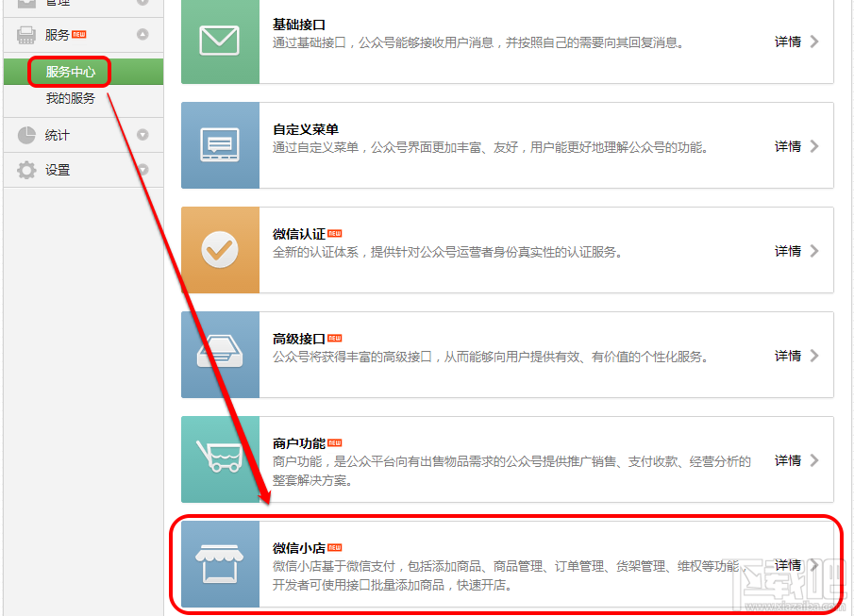This screenshot has width=854, height=616.
Task: Click the checkmark icon for 微信认证
Action: click(219, 250)
